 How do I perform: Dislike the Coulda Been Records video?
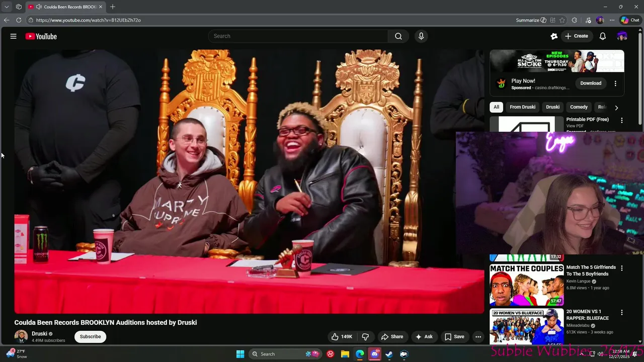pyautogui.click(x=366, y=337)
